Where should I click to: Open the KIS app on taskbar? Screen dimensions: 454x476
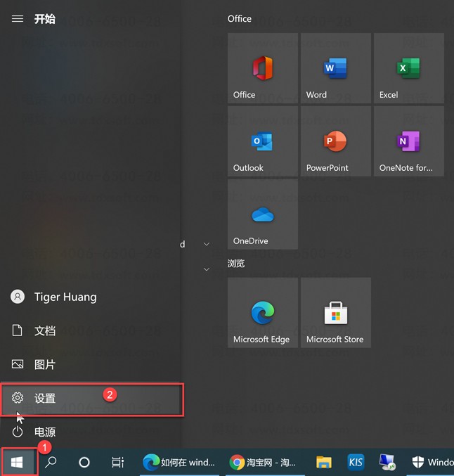356,463
